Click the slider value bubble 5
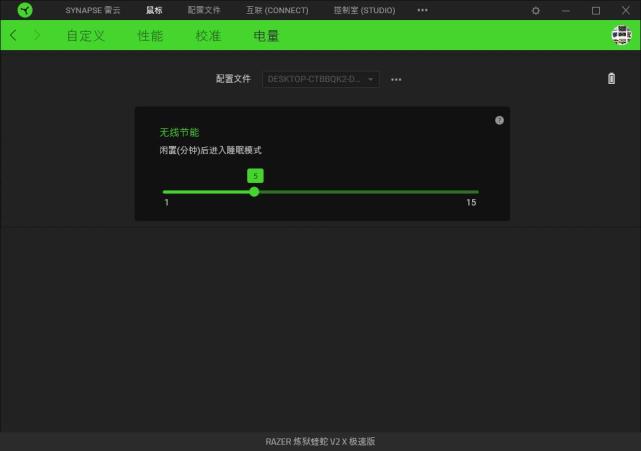 [x=255, y=176]
